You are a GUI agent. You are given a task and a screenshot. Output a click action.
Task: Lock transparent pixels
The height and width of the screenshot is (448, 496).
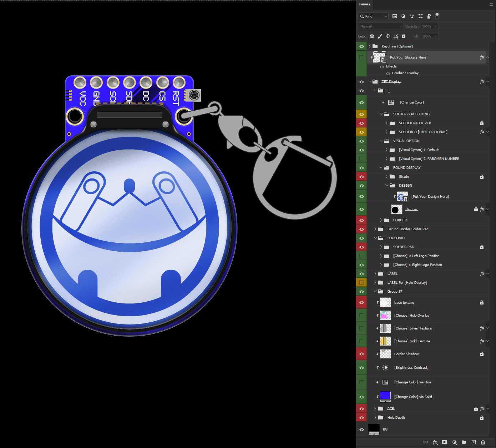click(372, 36)
